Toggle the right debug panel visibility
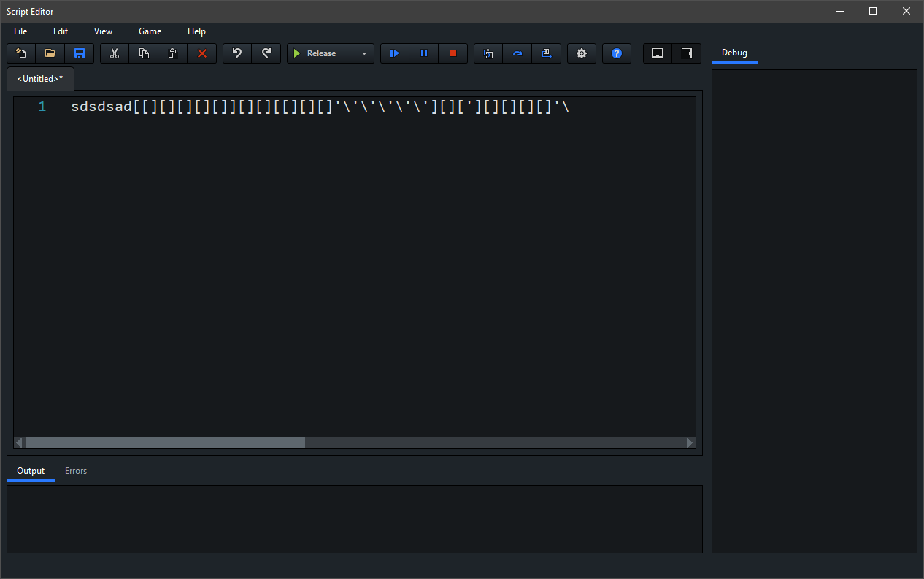Image resolution: width=924 pixels, height=579 pixels. pyautogui.click(x=687, y=53)
